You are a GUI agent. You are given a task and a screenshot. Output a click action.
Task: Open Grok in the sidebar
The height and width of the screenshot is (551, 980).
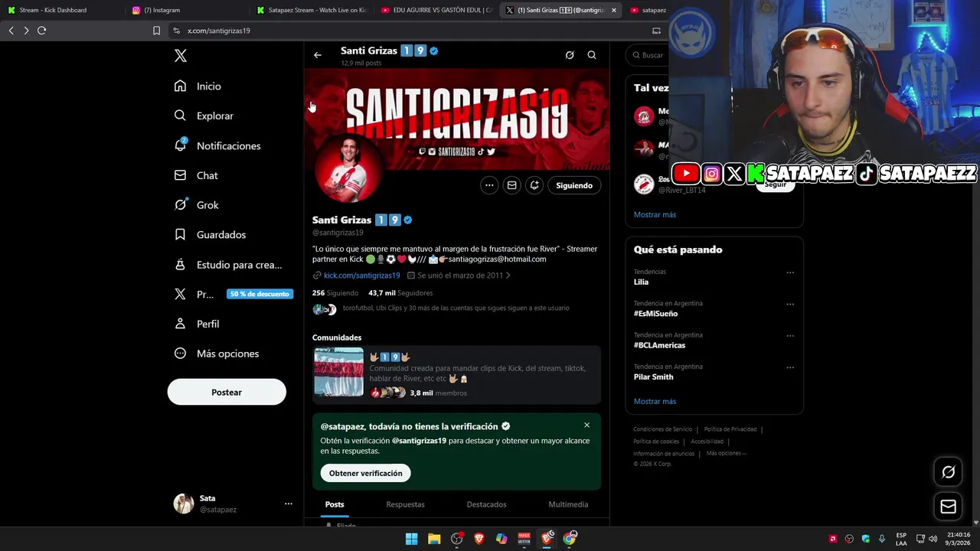(x=197, y=205)
